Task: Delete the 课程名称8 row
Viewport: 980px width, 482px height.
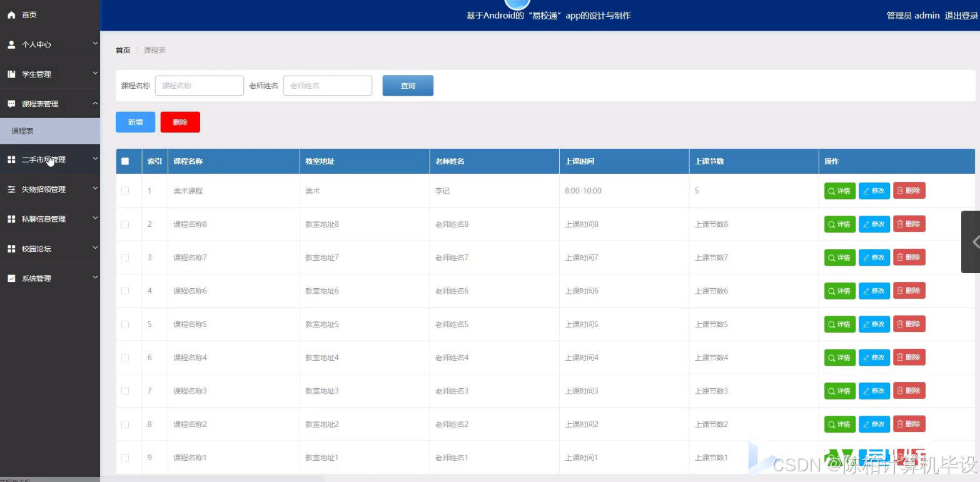Action: [x=909, y=224]
